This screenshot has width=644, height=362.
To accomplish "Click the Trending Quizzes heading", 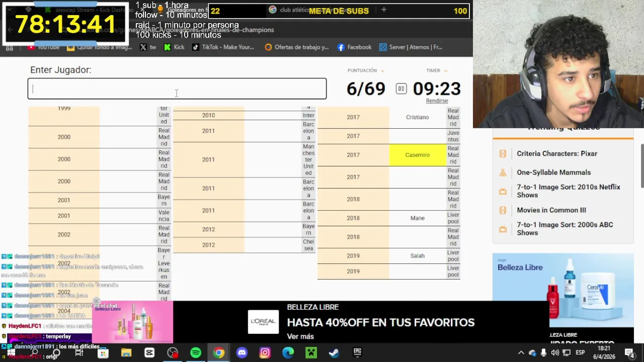I will [563, 129].
